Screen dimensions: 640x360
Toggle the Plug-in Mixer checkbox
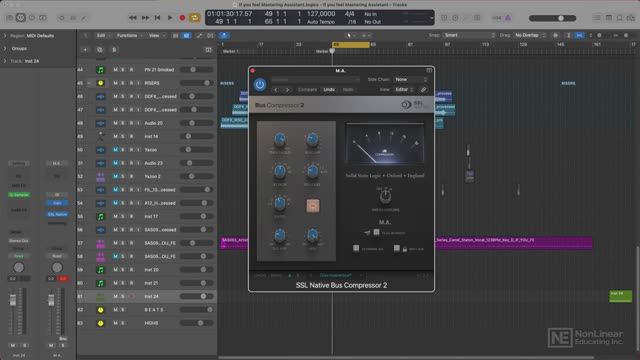pyautogui.click(x=376, y=232)
